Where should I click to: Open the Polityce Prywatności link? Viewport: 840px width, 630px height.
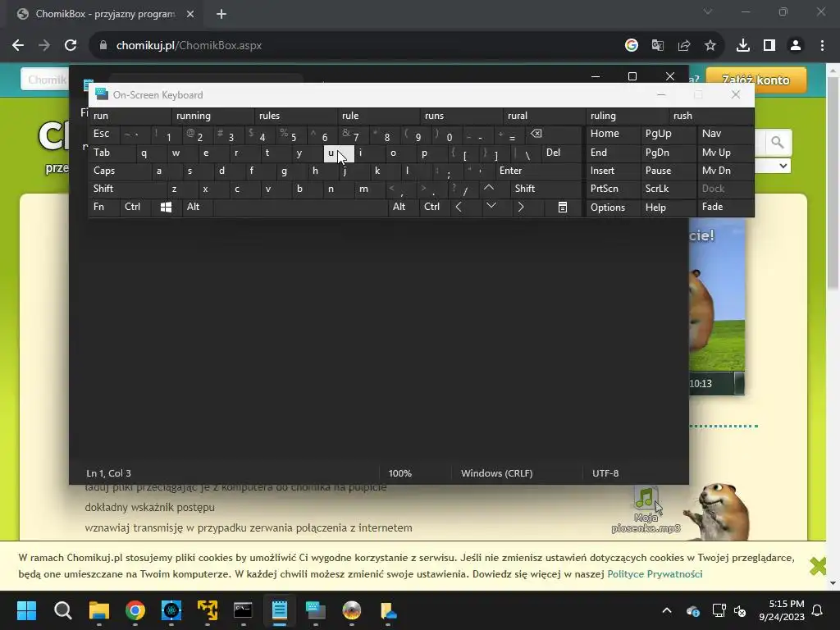click(655, 574)
